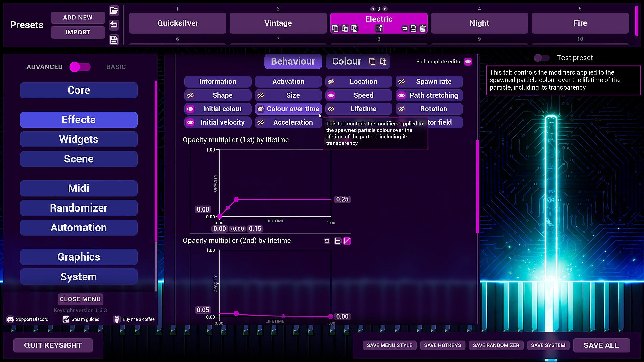The image size is (644, 362).
Task: Toggle the Advanced/Basic mode switch
Action: (x=80, y=67)
